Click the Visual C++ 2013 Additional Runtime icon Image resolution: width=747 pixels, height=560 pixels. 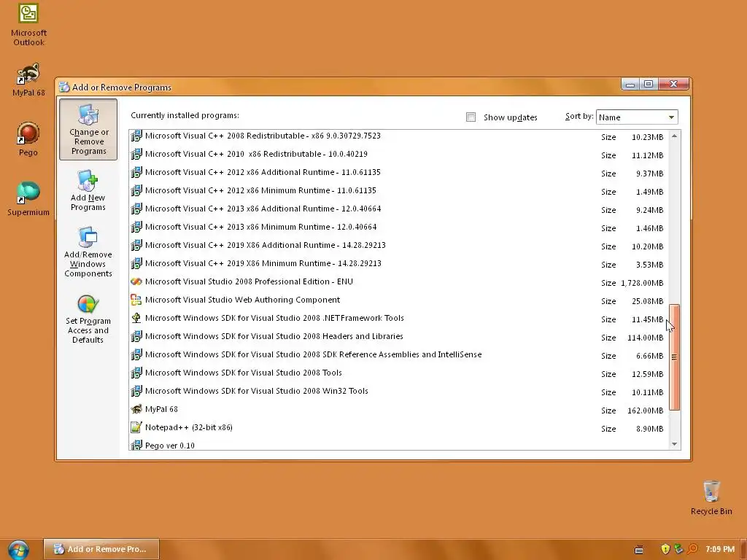tap(136, 209)
